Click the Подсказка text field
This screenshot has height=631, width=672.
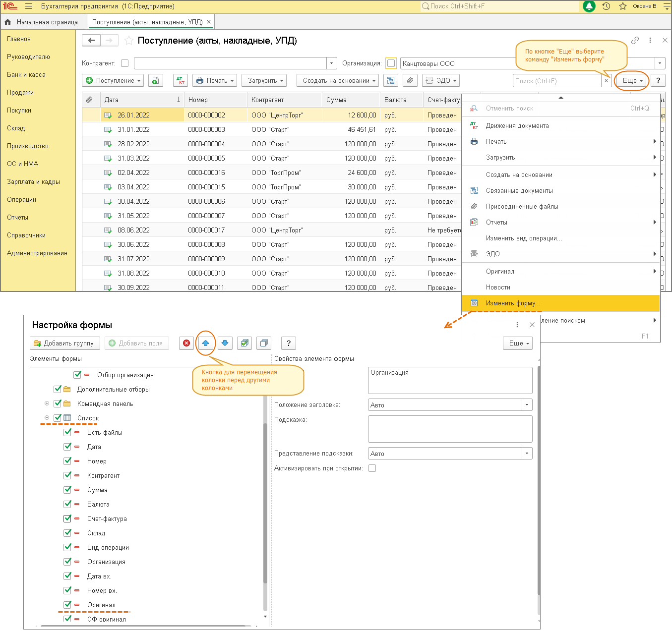coord(450,429)
